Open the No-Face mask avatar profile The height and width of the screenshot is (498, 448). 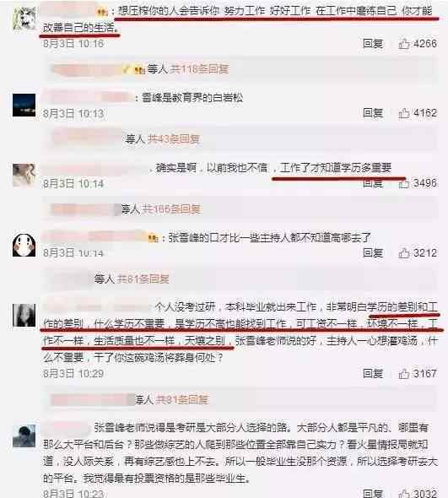(x=24, y=245)
